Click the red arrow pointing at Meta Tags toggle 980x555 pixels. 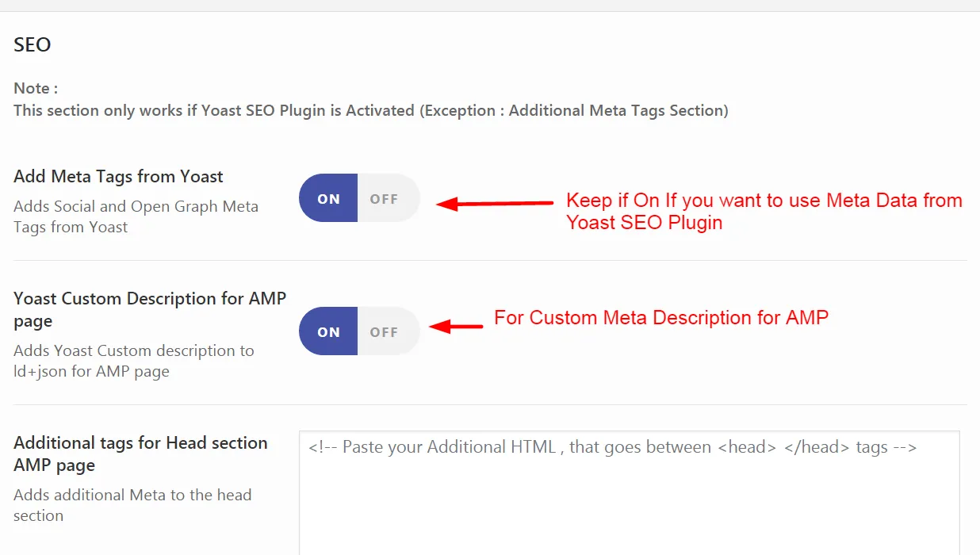pyautogui.click(x=495, y=204)
